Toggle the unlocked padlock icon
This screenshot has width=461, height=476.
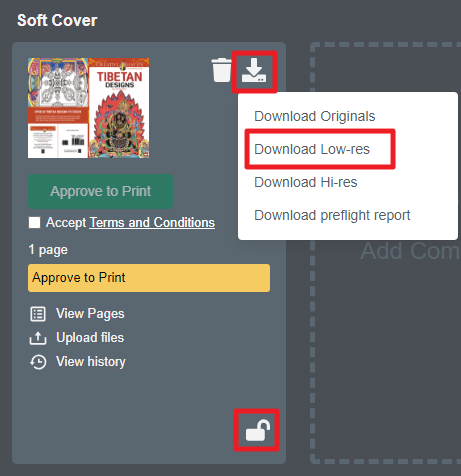point(258,430)
